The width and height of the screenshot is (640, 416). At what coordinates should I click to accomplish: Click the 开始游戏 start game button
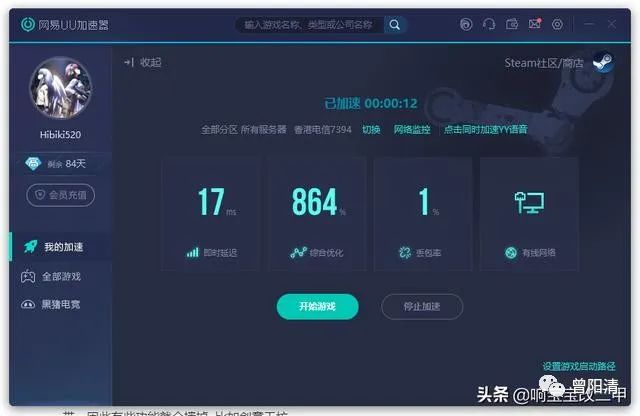tap(318, 307)
